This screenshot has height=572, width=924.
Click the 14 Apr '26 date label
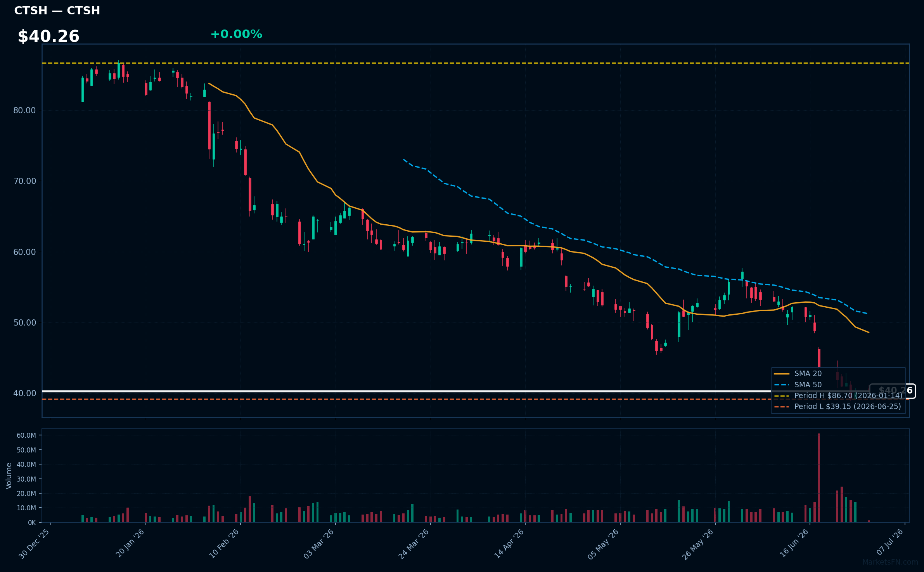(x=509, y=544)
